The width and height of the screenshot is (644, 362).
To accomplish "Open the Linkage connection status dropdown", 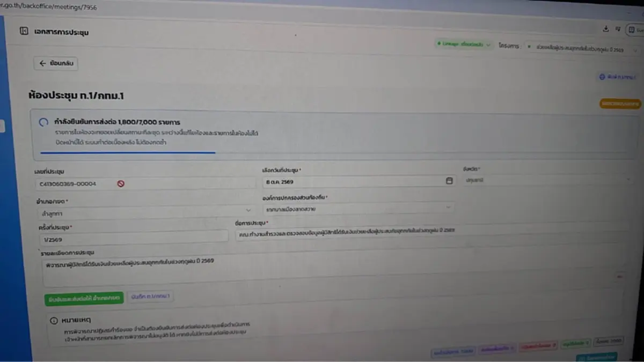I will coord(464,45).
